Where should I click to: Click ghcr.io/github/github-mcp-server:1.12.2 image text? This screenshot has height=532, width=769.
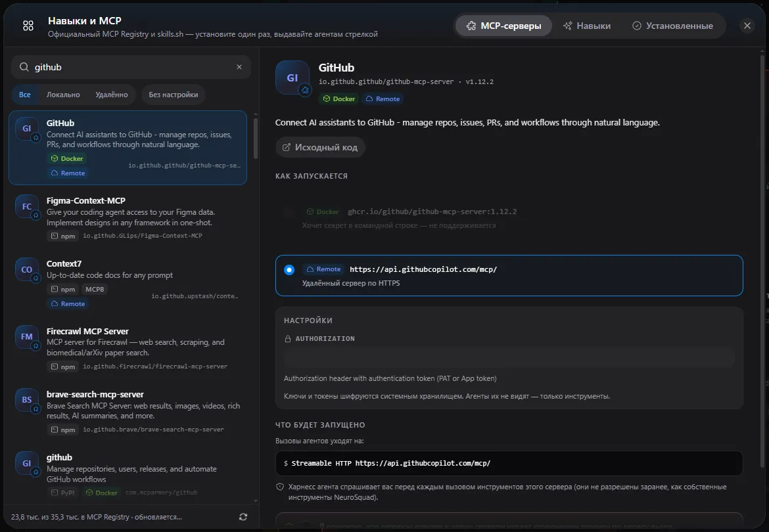432,212
